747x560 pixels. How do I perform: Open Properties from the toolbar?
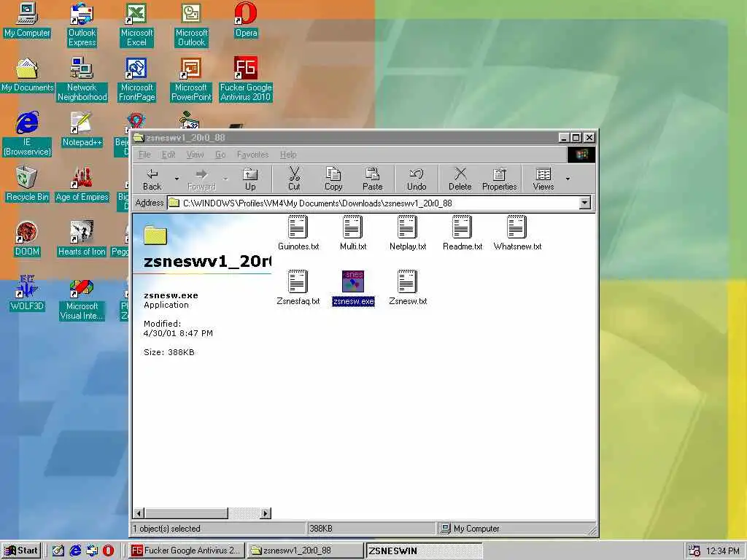click(499, 179)
